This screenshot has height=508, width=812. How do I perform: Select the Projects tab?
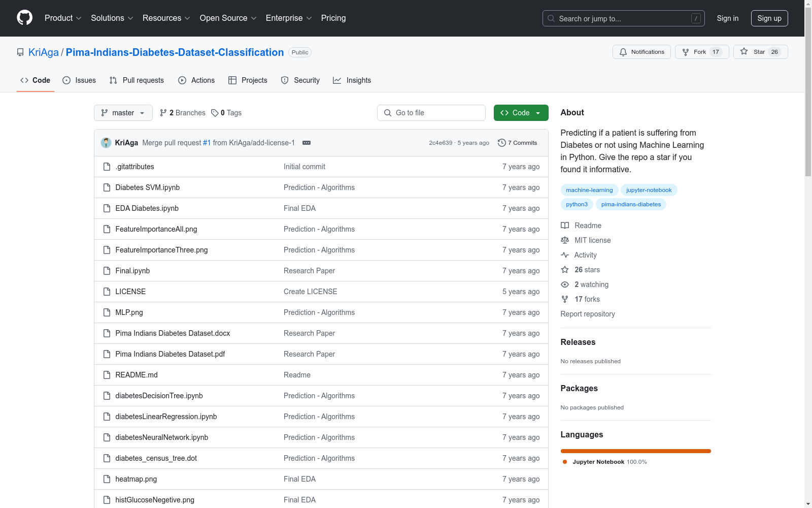pos(248,80)
